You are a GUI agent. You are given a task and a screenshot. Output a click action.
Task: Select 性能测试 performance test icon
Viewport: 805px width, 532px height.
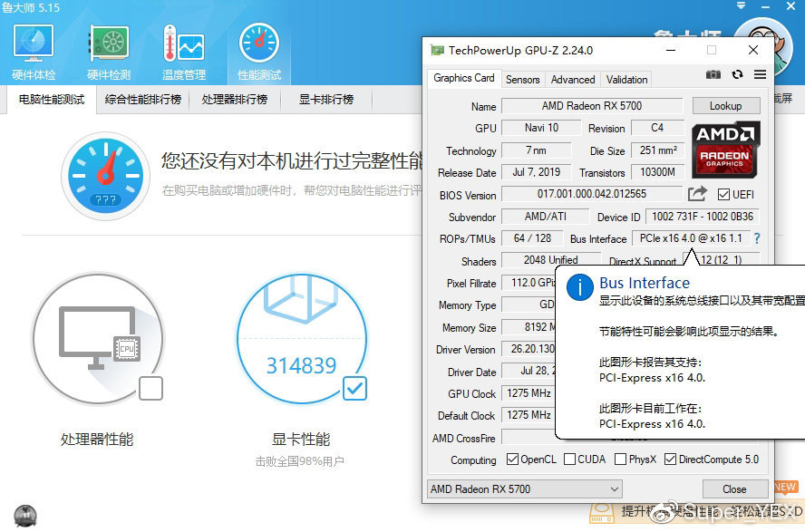pyautogui.click(x=259, y=52)
